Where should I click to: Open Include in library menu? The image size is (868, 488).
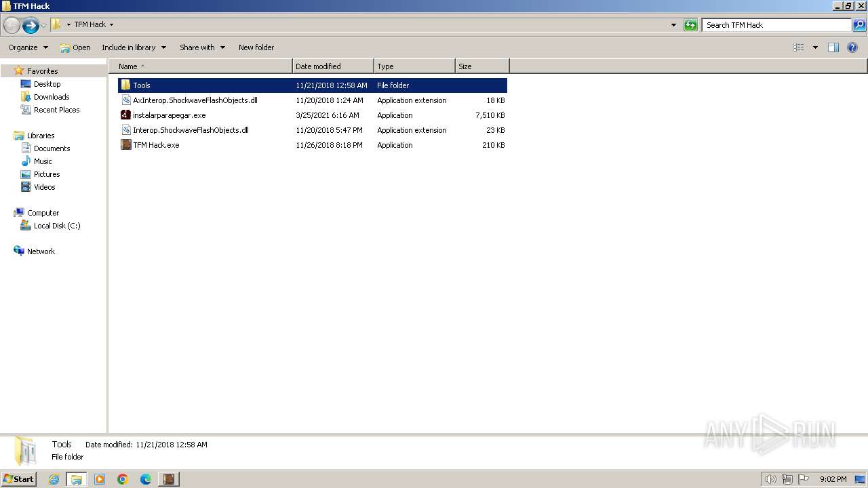coord(134,47)
